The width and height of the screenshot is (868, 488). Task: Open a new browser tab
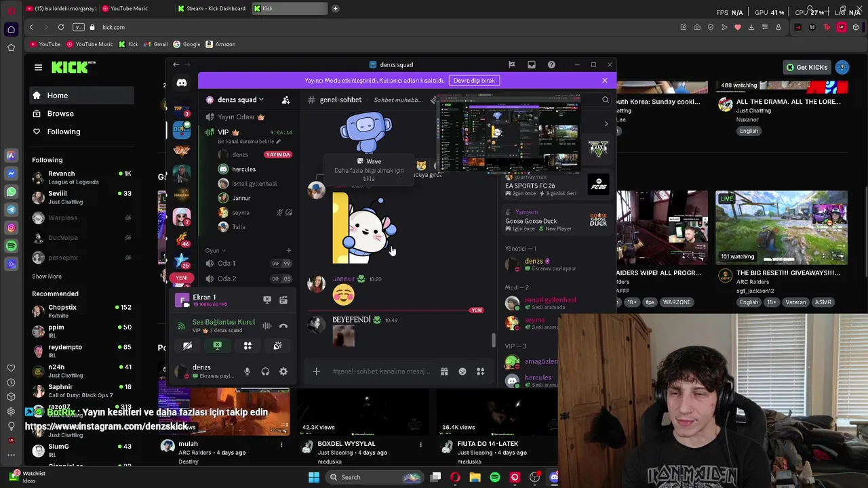[335, 8]
